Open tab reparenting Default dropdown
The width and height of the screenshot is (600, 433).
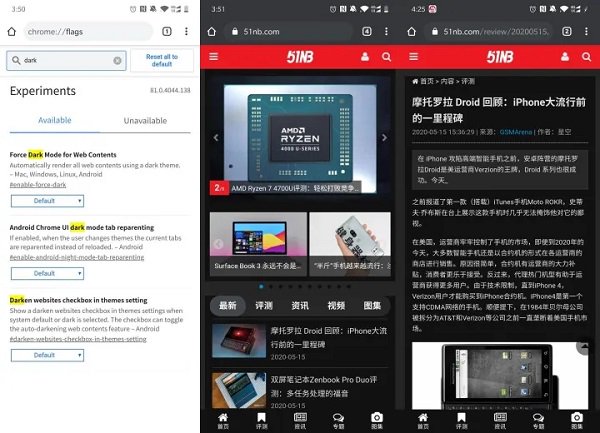(x=47, y=273)
